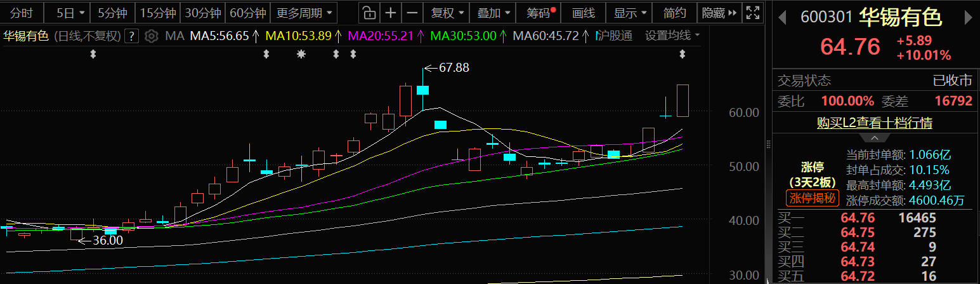Zoom in chart with plus icon
This screenshot has height=284, width=980.
(391, 12)
